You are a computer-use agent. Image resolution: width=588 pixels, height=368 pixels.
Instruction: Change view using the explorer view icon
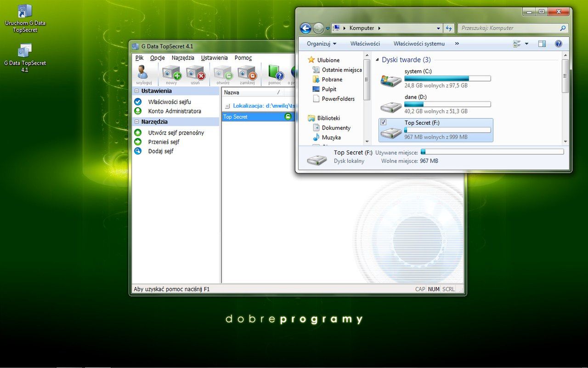click(x=517, y=44)
